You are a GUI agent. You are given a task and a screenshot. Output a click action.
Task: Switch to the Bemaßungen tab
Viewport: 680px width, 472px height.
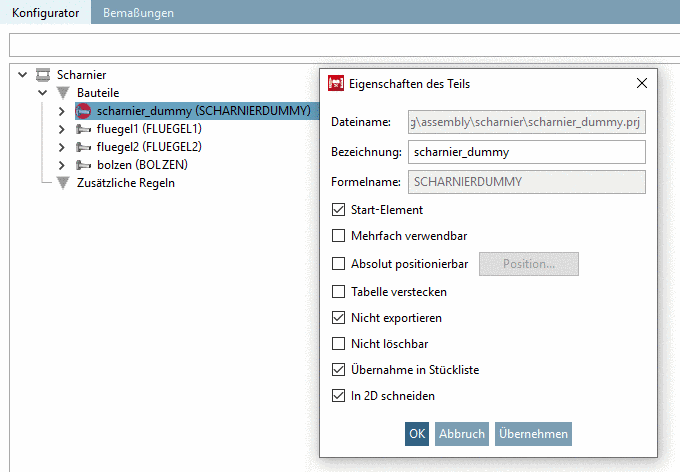138,13
